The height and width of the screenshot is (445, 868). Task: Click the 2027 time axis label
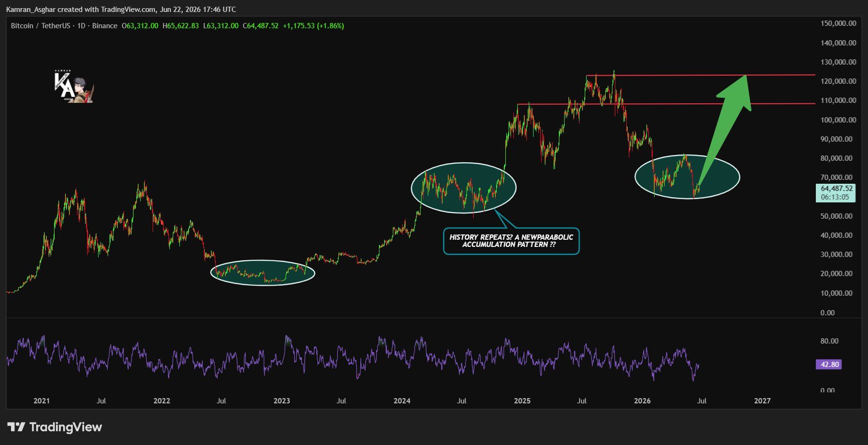click(x=762, y=401)
